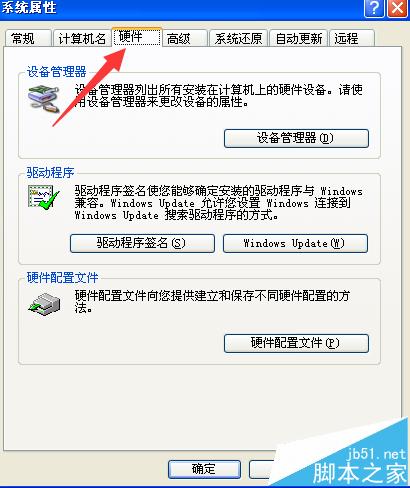
Task: Select the 硬件 tab
Action: click(x=137, y=37)
